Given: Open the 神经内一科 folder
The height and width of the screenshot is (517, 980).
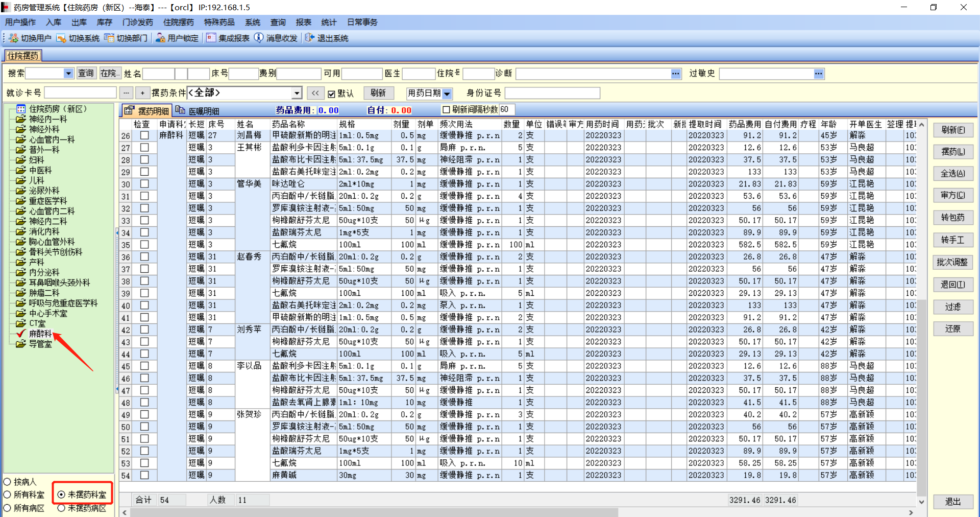Looking at the screenshot, I should click(21, 119).
